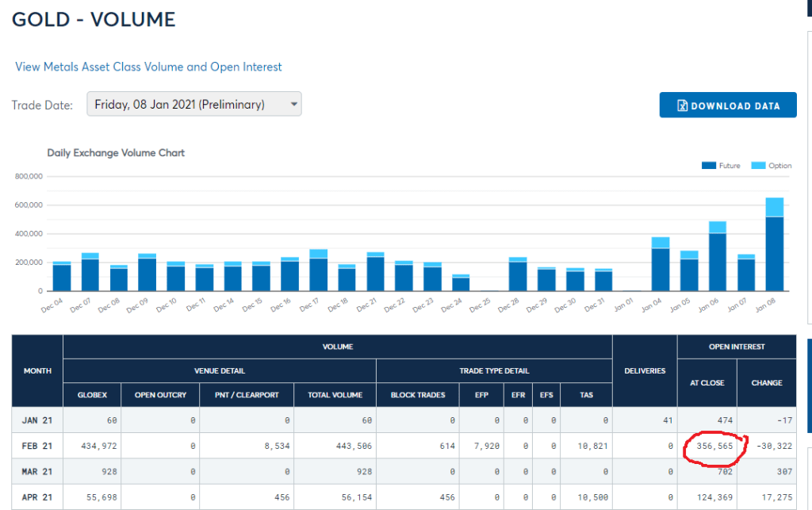Viewport: 812px width, 510px height.
Task: Click the Future legend color swatch
Action: click(x=709, y=166)
